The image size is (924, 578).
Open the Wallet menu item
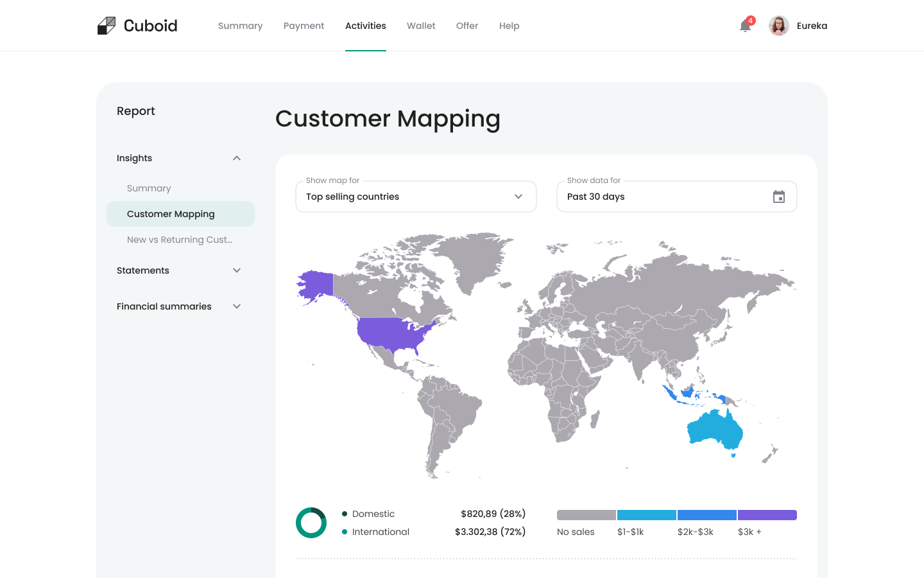click(421, 26)
